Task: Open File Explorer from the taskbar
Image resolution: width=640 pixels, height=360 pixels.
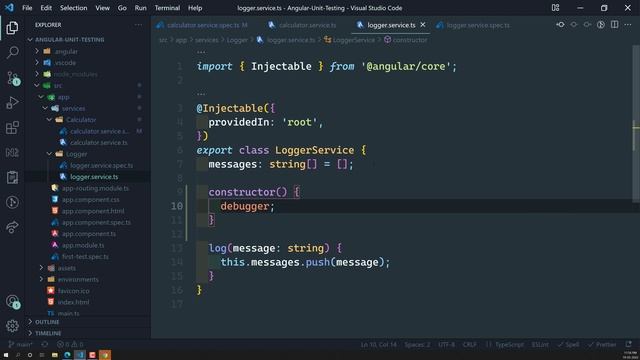Action: [x=54, y=355]
